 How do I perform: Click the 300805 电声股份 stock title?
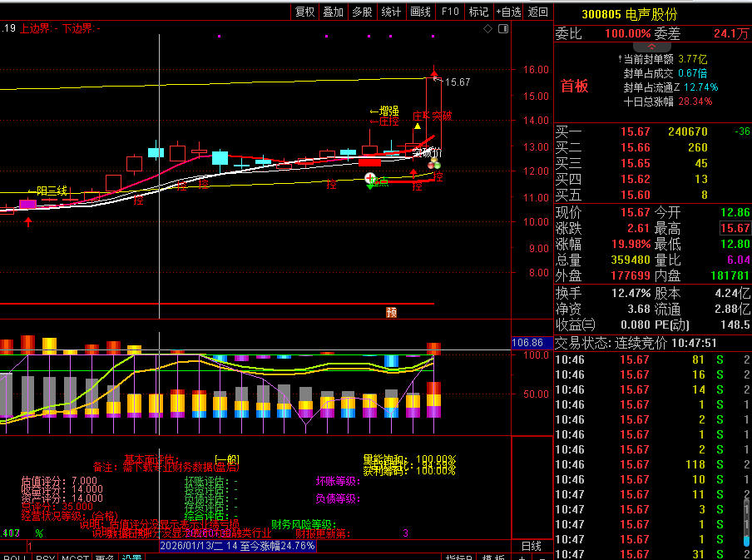[629, 14]
